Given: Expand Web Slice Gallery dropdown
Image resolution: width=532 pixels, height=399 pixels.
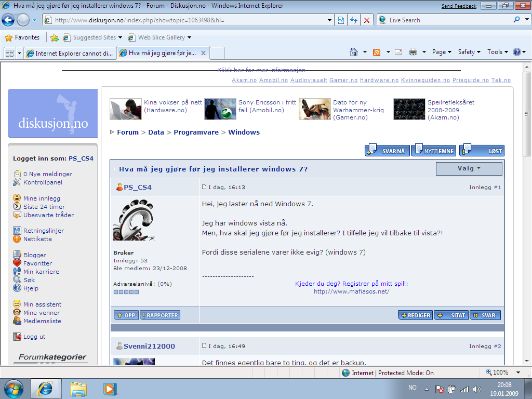Looking at the screenshot, I should [x=189, y=37].
